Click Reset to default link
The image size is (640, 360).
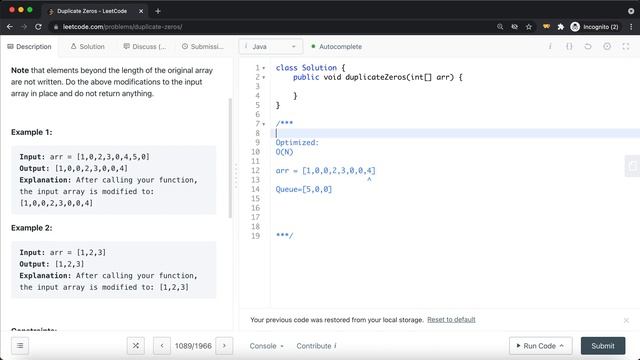[451, 320]
